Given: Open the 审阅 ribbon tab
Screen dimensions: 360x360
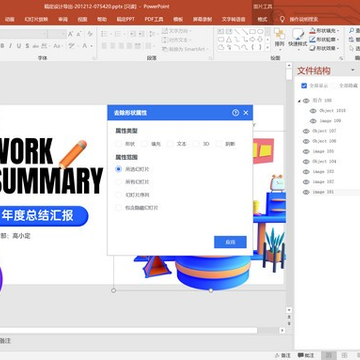Looking at the screenshot, I should pyautogui.click(x=63, y=19).
